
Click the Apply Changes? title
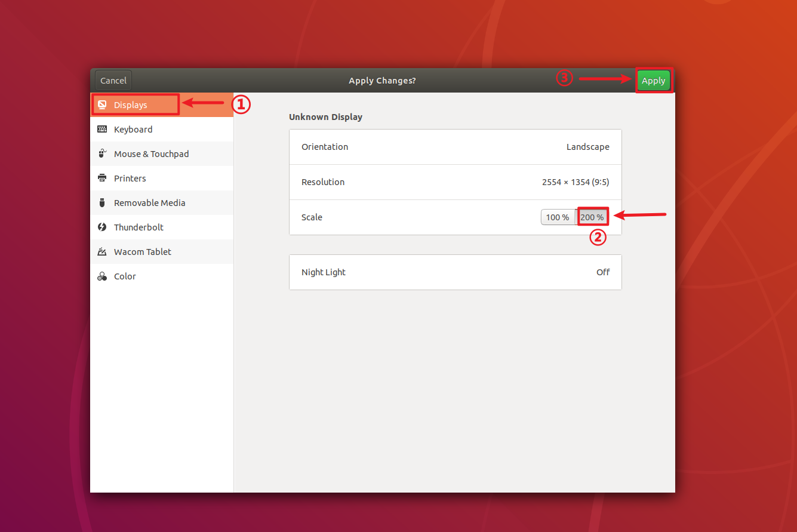382,81
